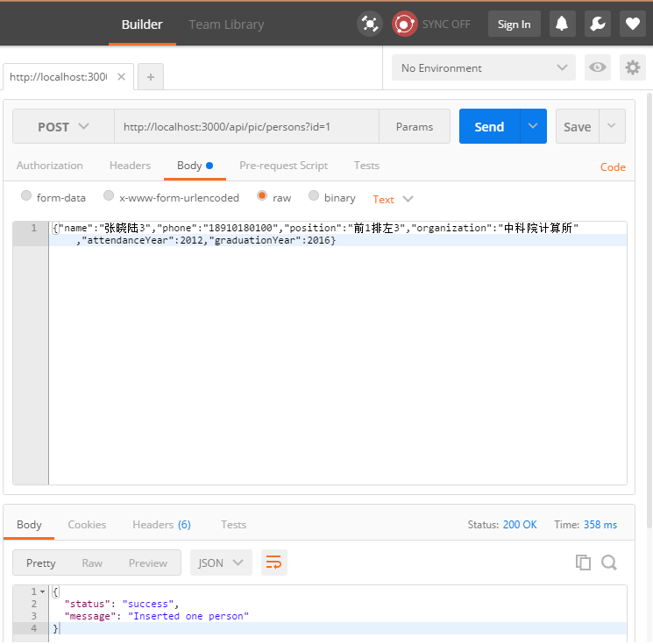The width and height of the screenshot is (653, 644).
Task: Expand the No Environment dropdown
Action: (x=484, y=67)
